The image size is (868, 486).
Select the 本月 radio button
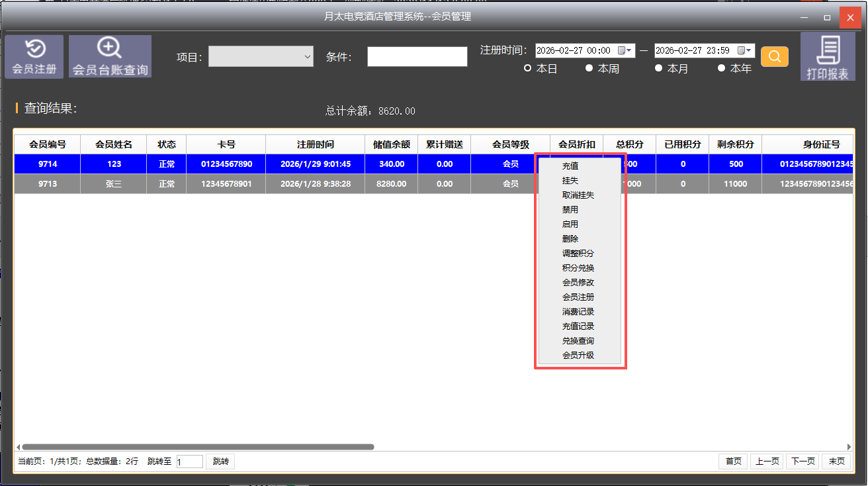pos(658,68)
